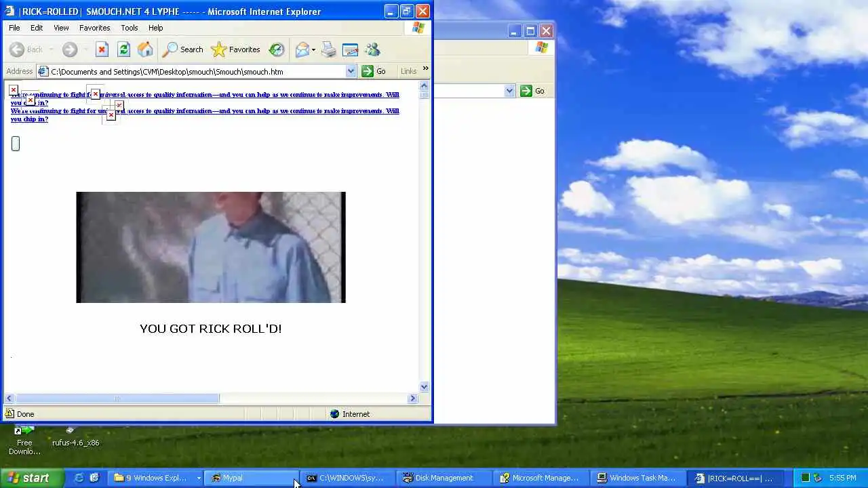Stop page loading with the red X toolbar icon
The width and height of the screenshot is (868, 488).
(x=102, y=49)
